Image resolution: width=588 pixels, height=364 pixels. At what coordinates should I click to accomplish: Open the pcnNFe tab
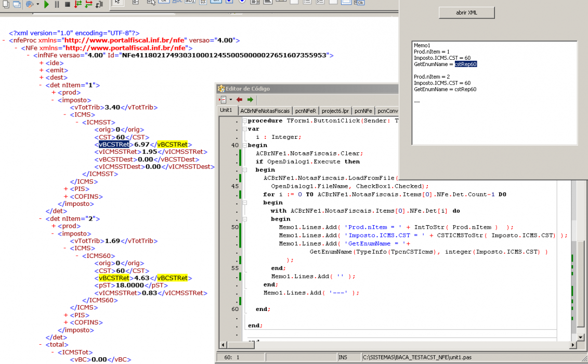point(363,111)
